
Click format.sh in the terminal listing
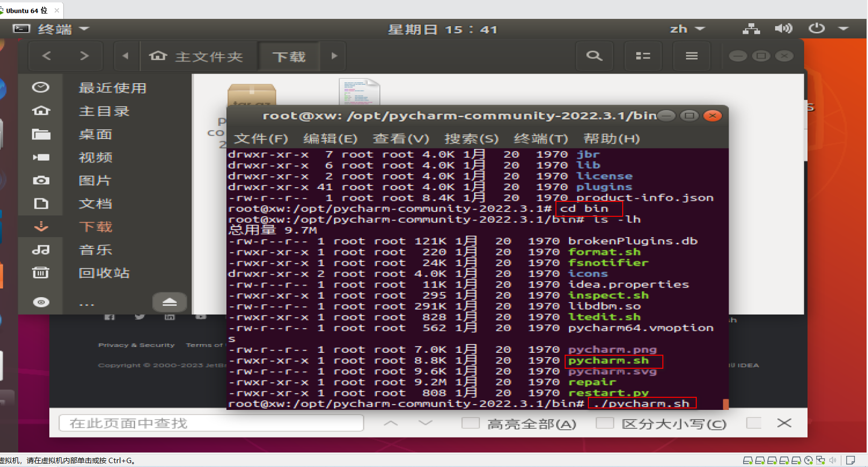pyautogui.click(x=604, y=252)
